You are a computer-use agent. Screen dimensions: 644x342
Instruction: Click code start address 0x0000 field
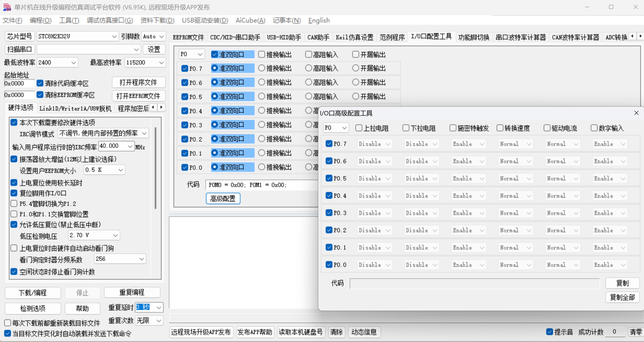click(19, 83)
